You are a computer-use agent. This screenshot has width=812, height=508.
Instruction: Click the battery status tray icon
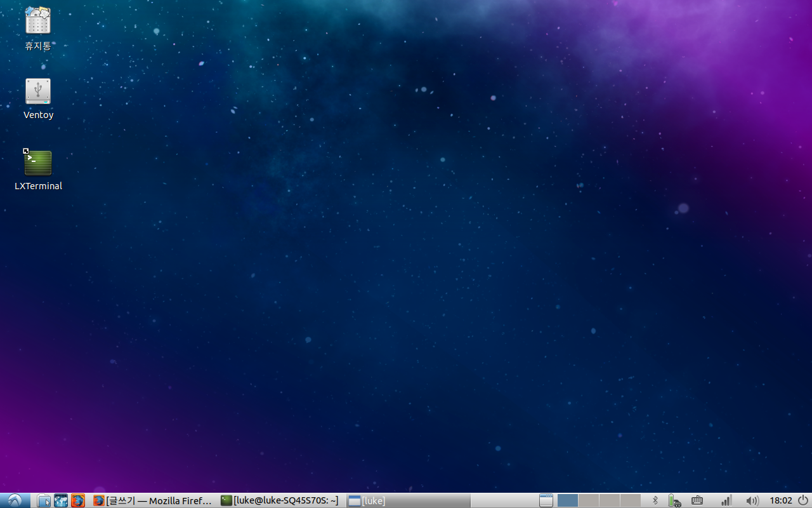click(x=674, y=500)
